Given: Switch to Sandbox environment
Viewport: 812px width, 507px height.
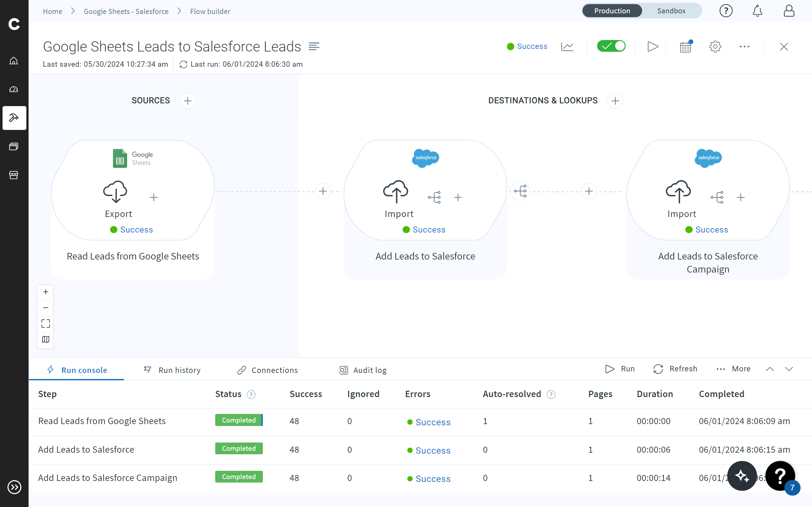Looking at the screenshot, I should 671,11.
